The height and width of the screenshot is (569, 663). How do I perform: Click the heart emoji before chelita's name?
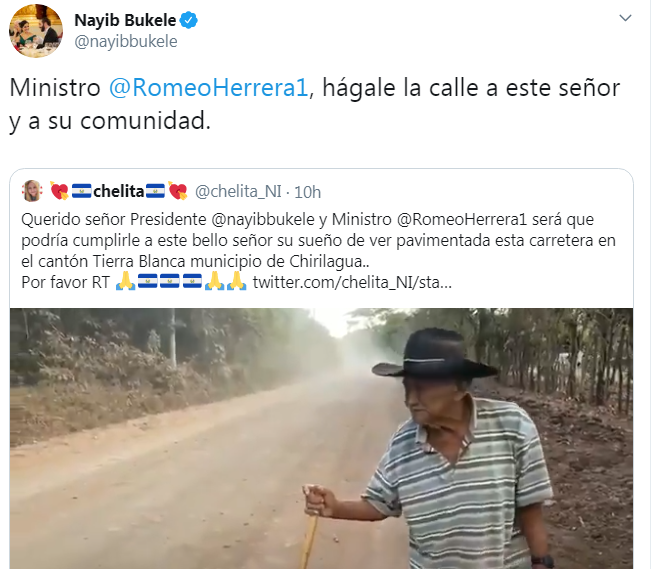click(60, 191)
